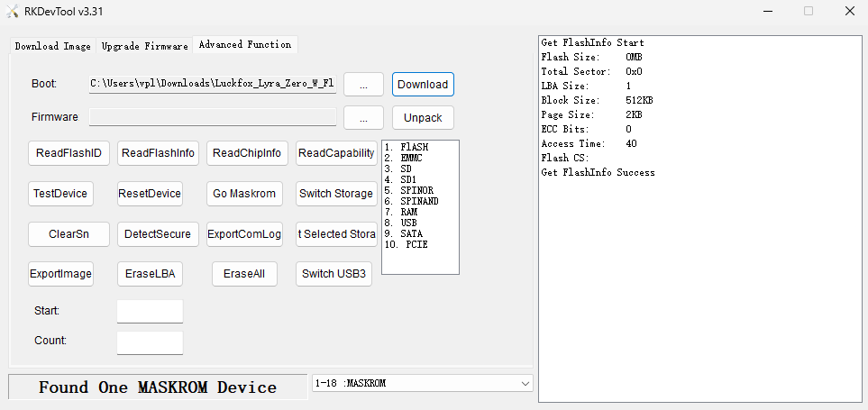Click Go Maskrom button
This screenshot has width=868, height=410.
(244, 194)
